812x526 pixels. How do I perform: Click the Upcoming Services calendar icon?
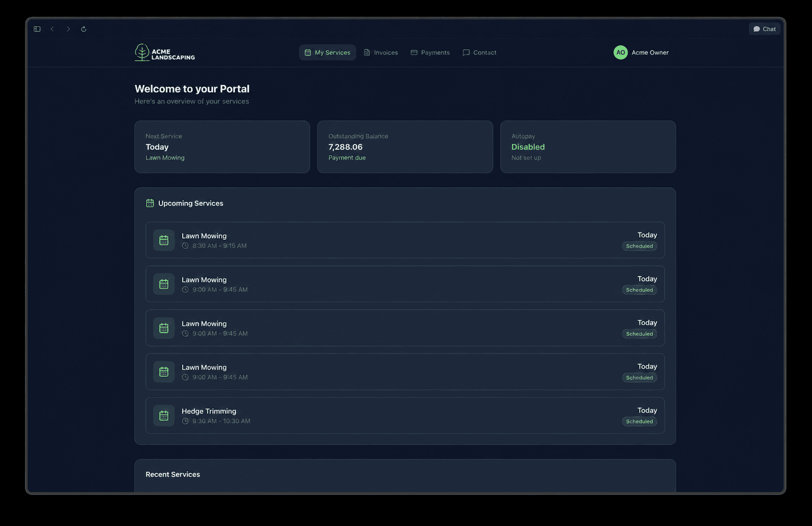(x=150, y=203)
